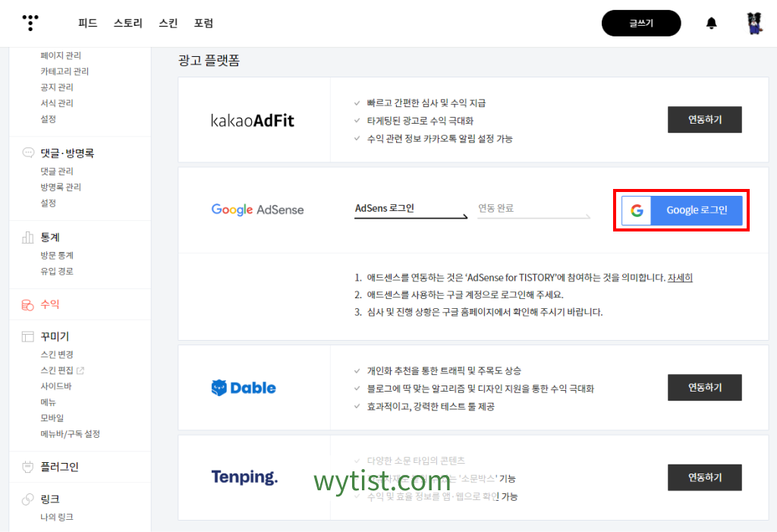Click 연동하기 for Tenping
The height and width of the screenshot is (532, 777).
coord(705,477)
